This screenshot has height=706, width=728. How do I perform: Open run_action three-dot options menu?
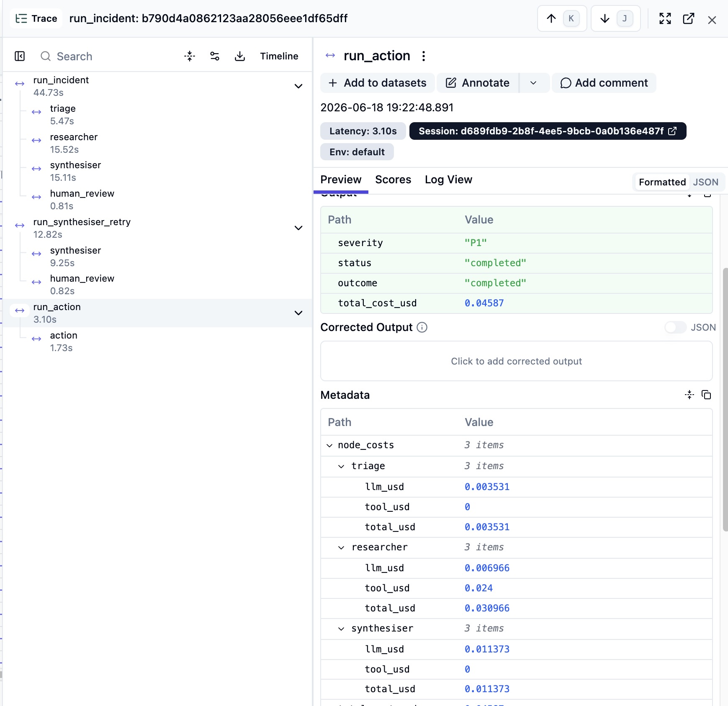point(424,56)
